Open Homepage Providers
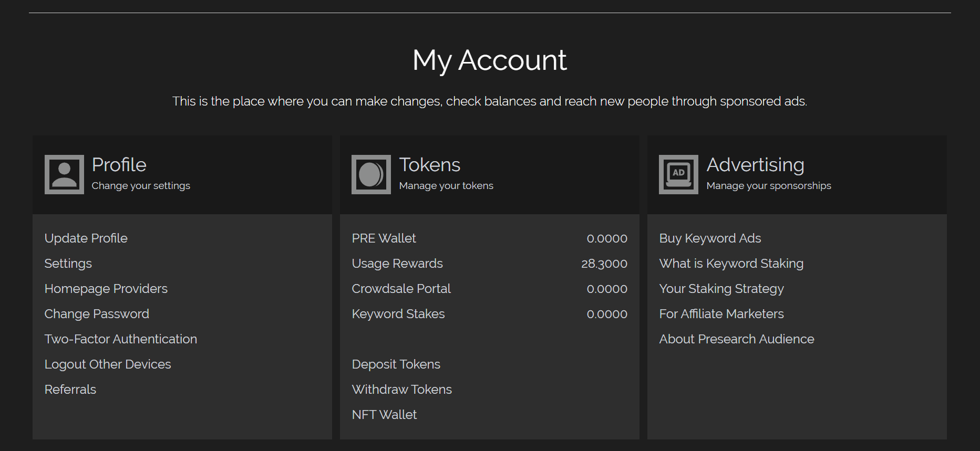The height and width of the screenshot is (451, 980). coord(106,289)
